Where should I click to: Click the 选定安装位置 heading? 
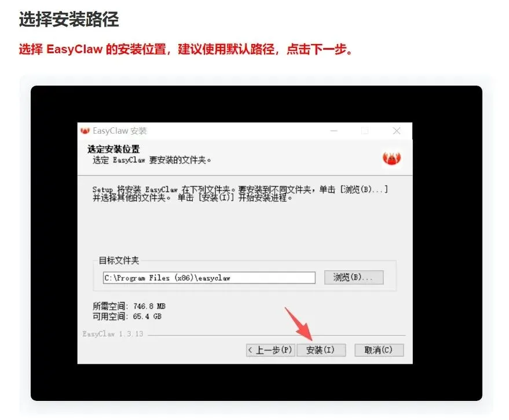pos(113,149)
